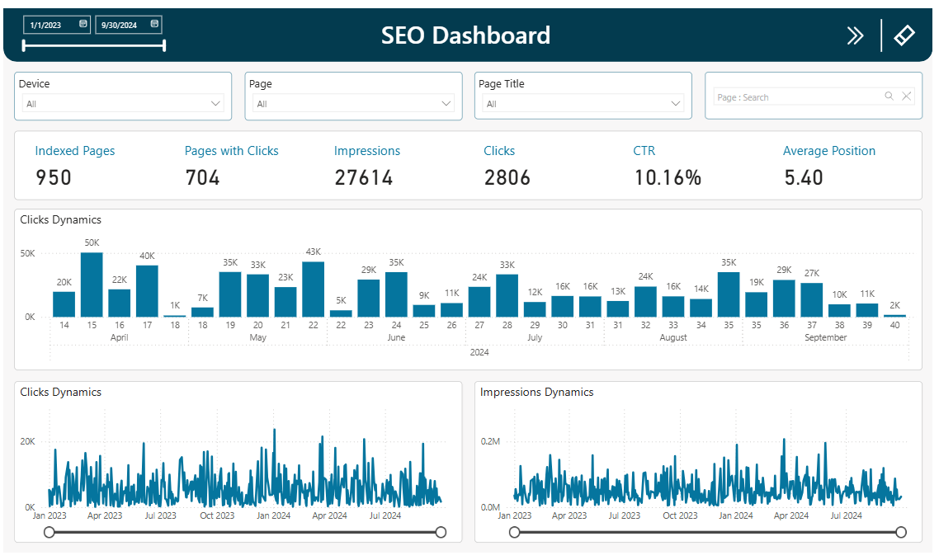Click the bar chart Clicks Dynamics title
This screenshot has width=939, height=560.
click(x=60, y=219)
